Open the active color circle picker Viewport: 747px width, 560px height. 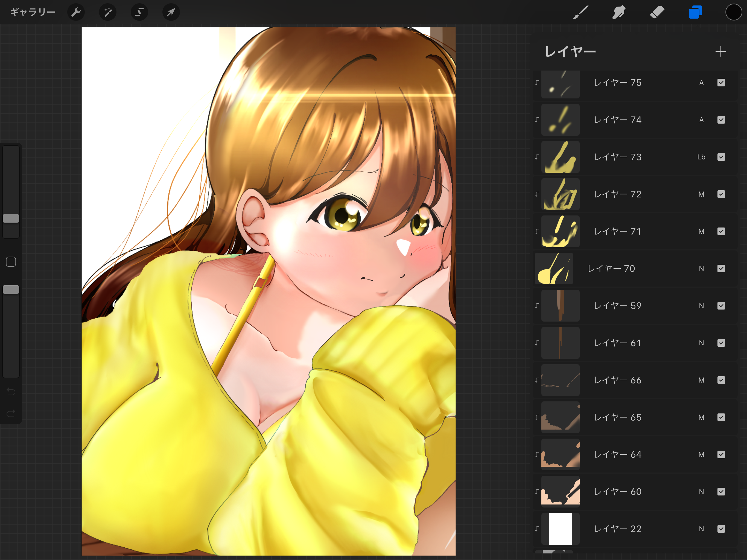tap(734, 13)
